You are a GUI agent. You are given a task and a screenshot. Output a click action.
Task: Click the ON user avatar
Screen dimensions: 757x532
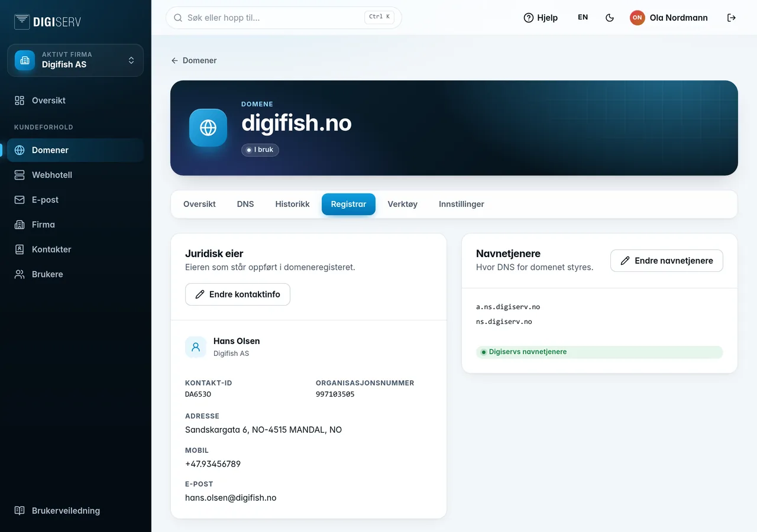tap(637, 18)
